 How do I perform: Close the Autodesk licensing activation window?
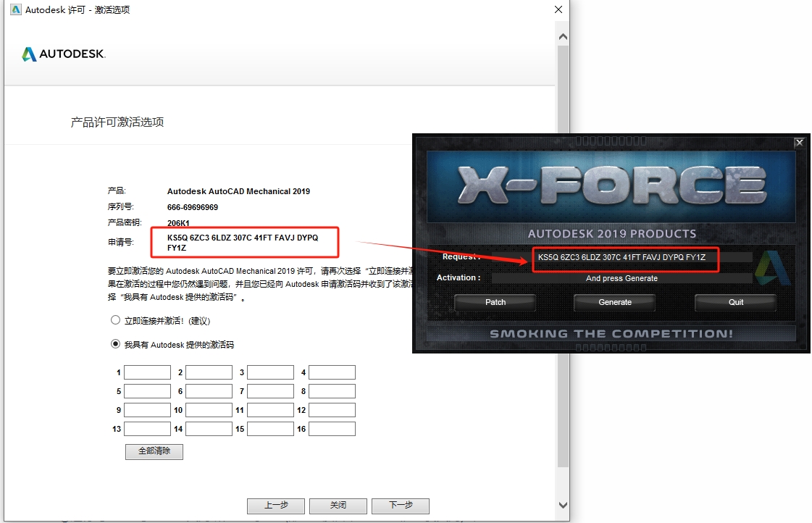[558, 9]
